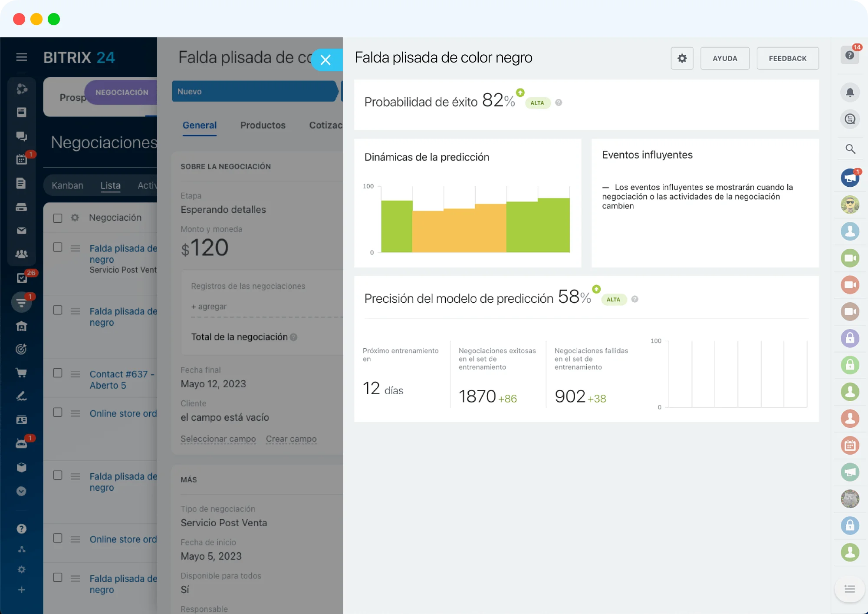Tick the checkbox for Contact #637 row
The width and height of the screenshot is (868, 614).
(57, 373)
